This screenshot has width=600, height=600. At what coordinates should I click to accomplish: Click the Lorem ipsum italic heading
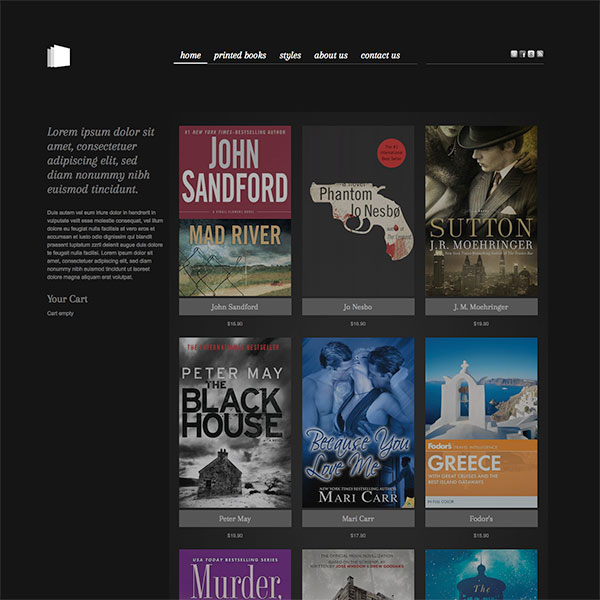[100, 160]
